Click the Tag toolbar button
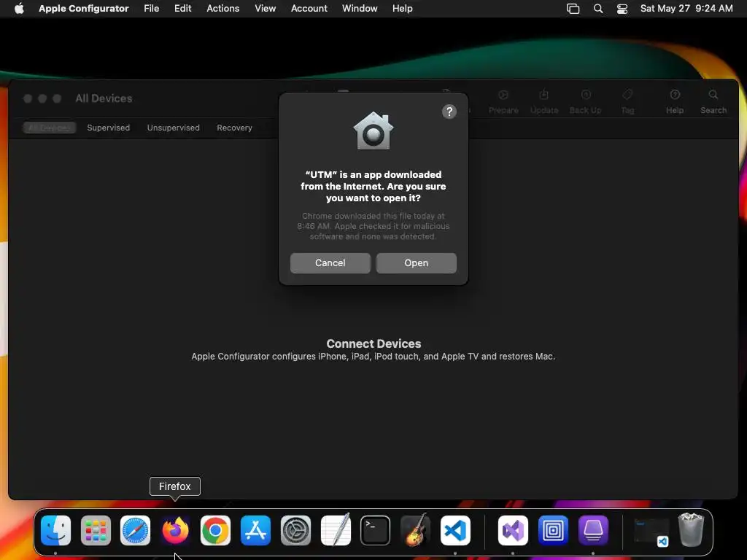 (x=627, y=102)
